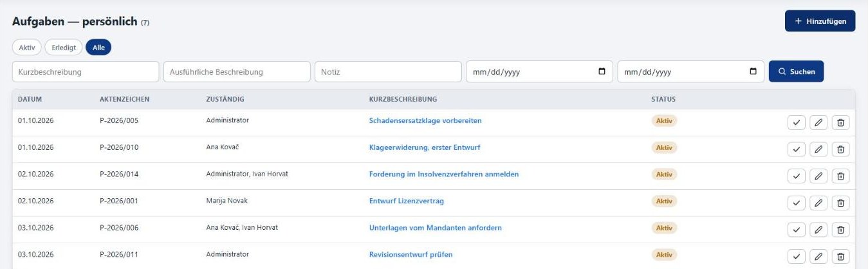868x269 pixels.
Task: Mark Revisionsentwurf prüfen as completed
Action: click(x=797, y=257)
